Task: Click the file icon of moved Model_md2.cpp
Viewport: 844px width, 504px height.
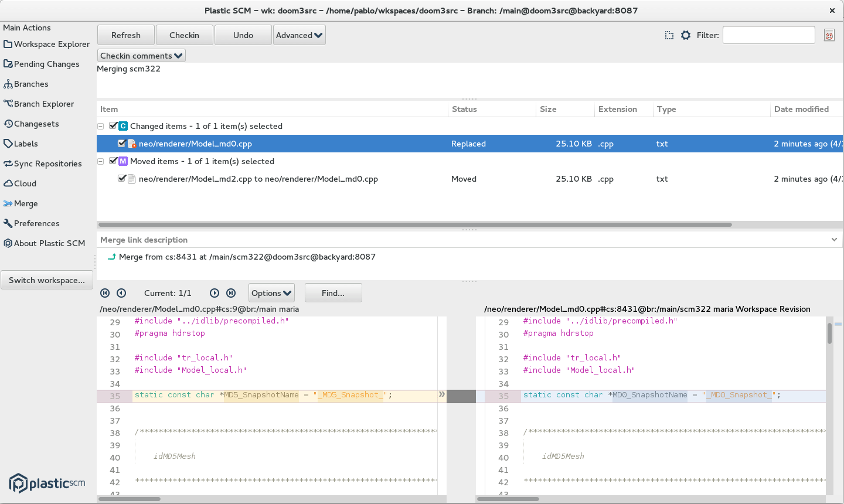Action: pyautogui.click(x=132, y=179)
